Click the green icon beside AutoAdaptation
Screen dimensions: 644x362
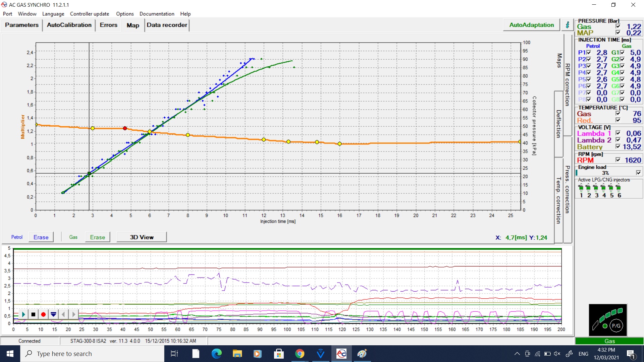(x=568, y=25)
